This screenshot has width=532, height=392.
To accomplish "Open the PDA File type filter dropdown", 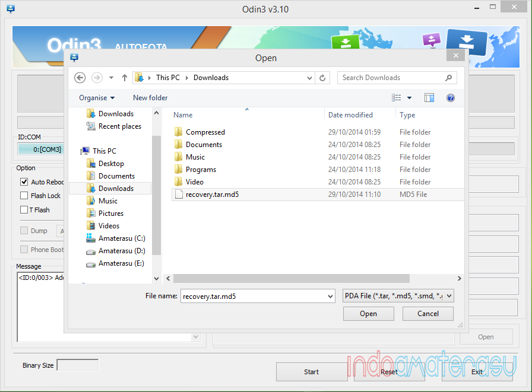I will (x=398, y=296).
